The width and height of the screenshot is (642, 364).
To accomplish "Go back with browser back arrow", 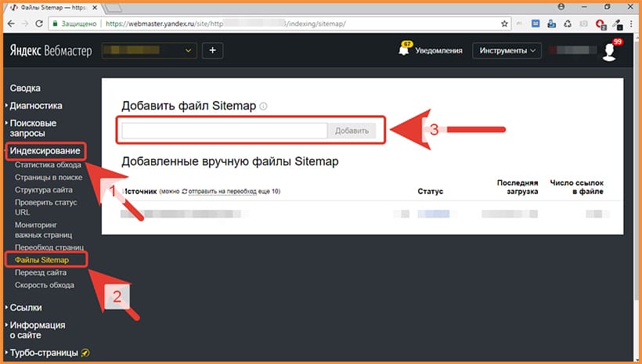I will pos(12,23).
